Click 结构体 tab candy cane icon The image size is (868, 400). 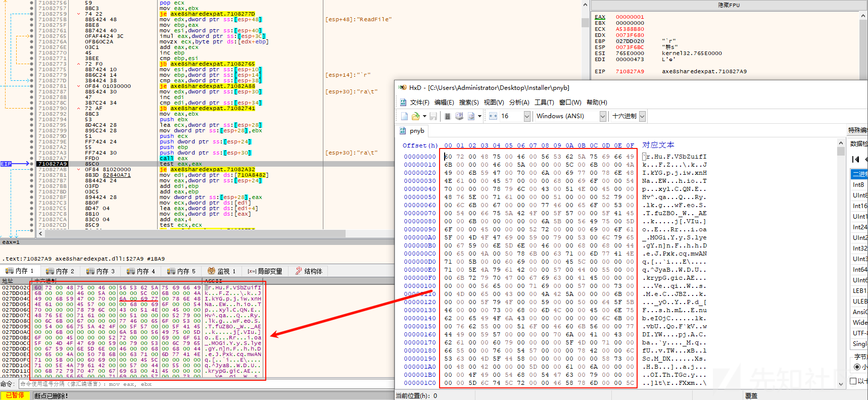tap(299, 271)
